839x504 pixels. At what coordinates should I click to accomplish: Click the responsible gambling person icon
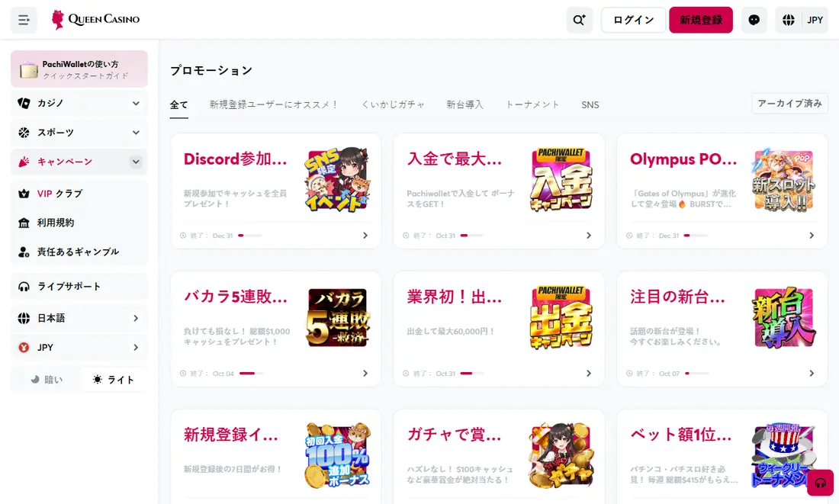(24, 252)
